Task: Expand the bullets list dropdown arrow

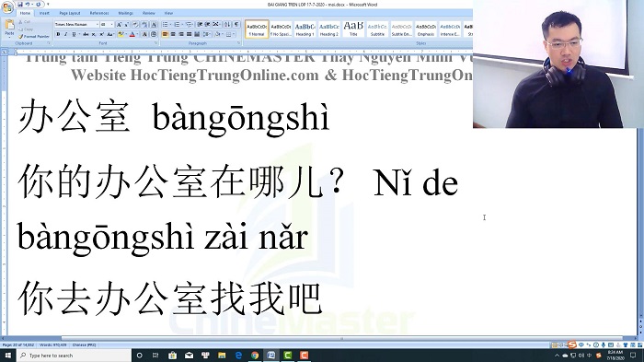Action: (170, 25)
